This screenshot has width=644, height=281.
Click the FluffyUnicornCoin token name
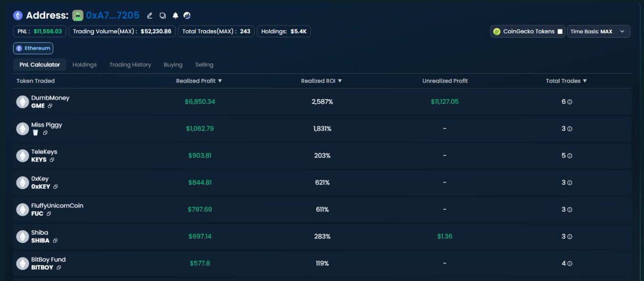click(x=57, y=206)
